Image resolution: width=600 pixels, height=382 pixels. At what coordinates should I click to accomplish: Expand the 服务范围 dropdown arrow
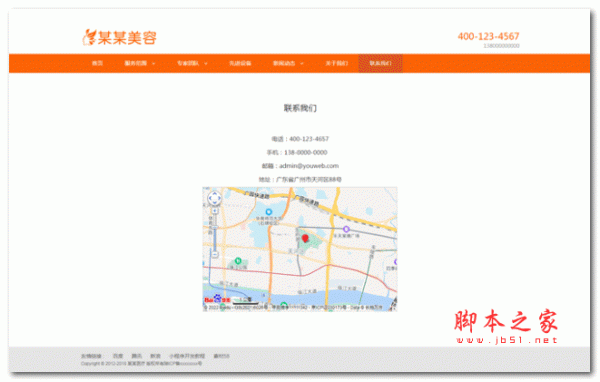coord(153,64)
